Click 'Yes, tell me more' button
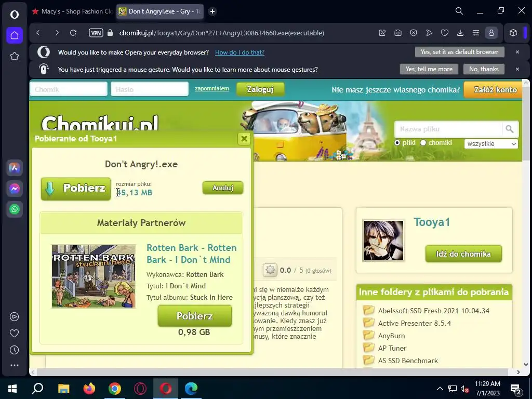The image size is (532, 399). [429, 69]
